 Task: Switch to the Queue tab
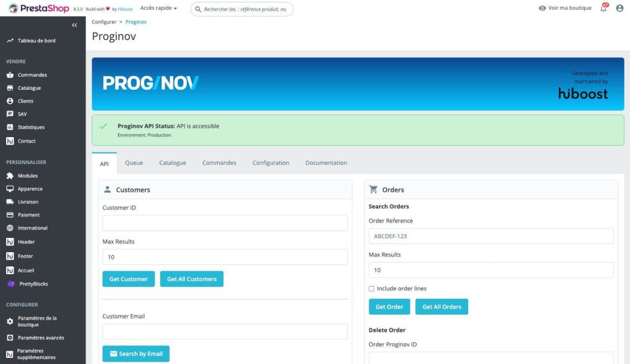pyautogui.click(x=134, y=163)
